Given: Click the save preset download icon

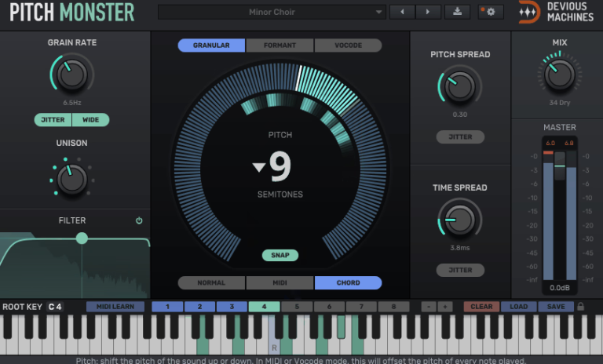Looking at the screenshot, I should [457, 12].
